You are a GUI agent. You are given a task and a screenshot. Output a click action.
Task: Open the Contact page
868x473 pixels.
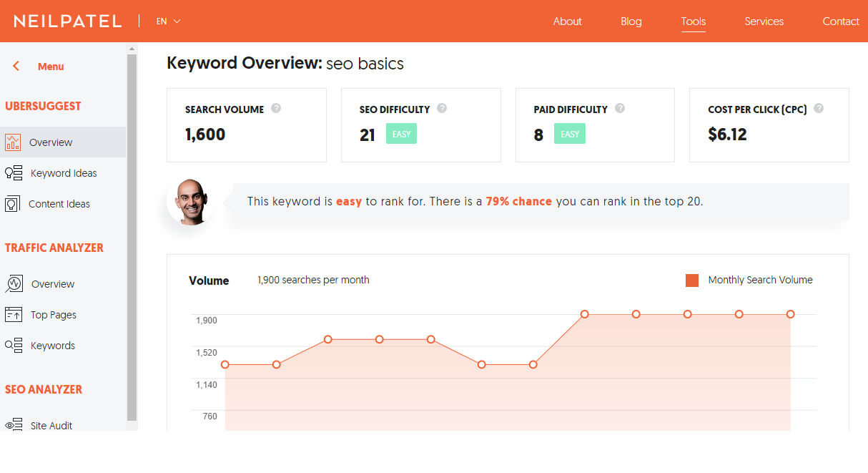(840, 21)
